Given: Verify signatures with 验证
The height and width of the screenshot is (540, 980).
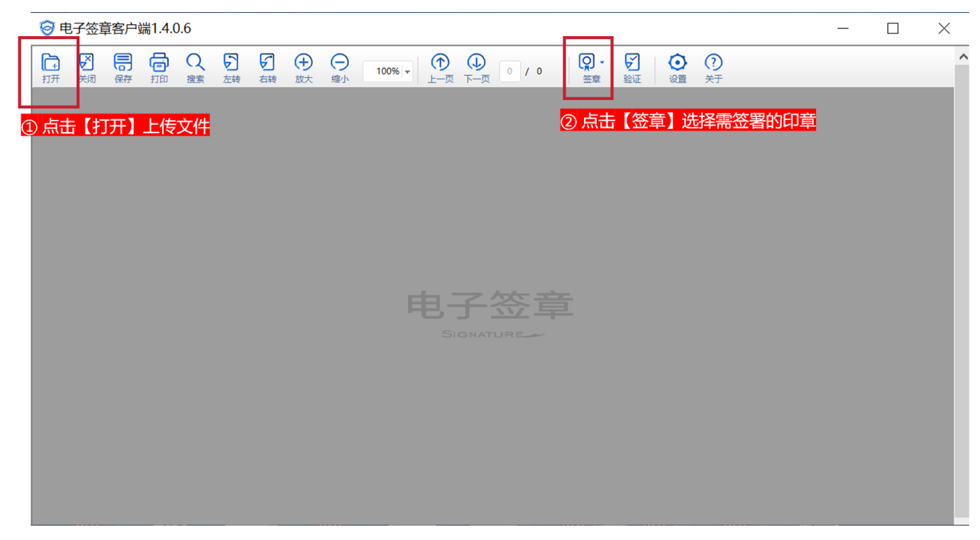Looking at the screenshot, I should coord(632,68).
